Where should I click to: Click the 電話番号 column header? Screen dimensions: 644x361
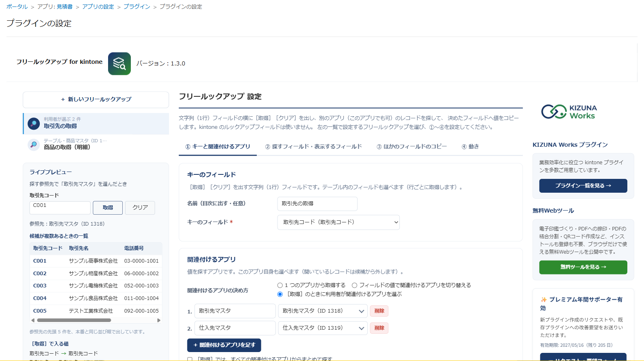[x=134, y=248]
